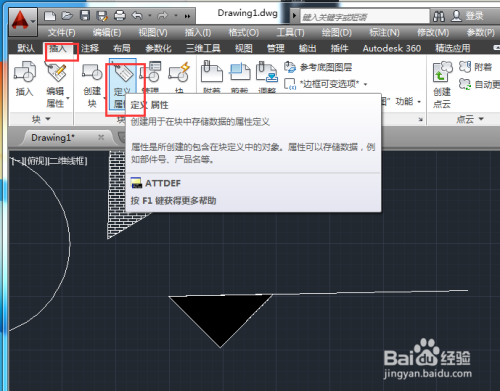Switch to the 输出 ribbon tab

pyautogui.click(x=308, y=48)
